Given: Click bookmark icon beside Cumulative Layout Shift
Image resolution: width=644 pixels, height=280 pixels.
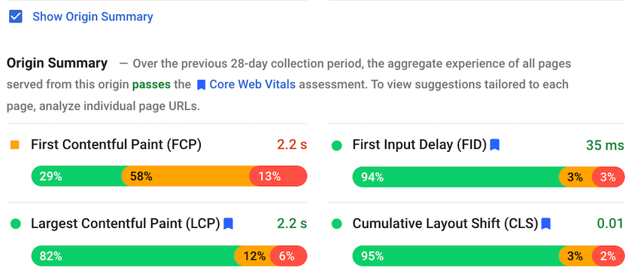Looking at the screenshot, I should tap(546, 224).
